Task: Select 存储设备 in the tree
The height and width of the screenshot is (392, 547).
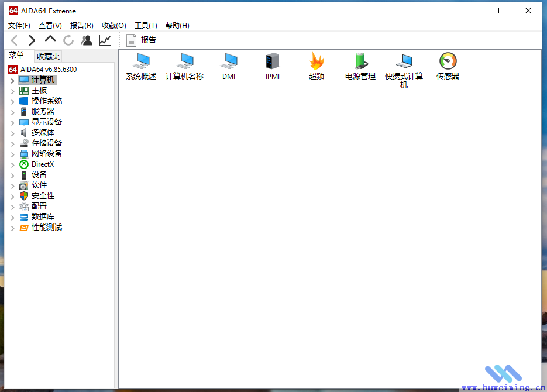Action: 41,143
